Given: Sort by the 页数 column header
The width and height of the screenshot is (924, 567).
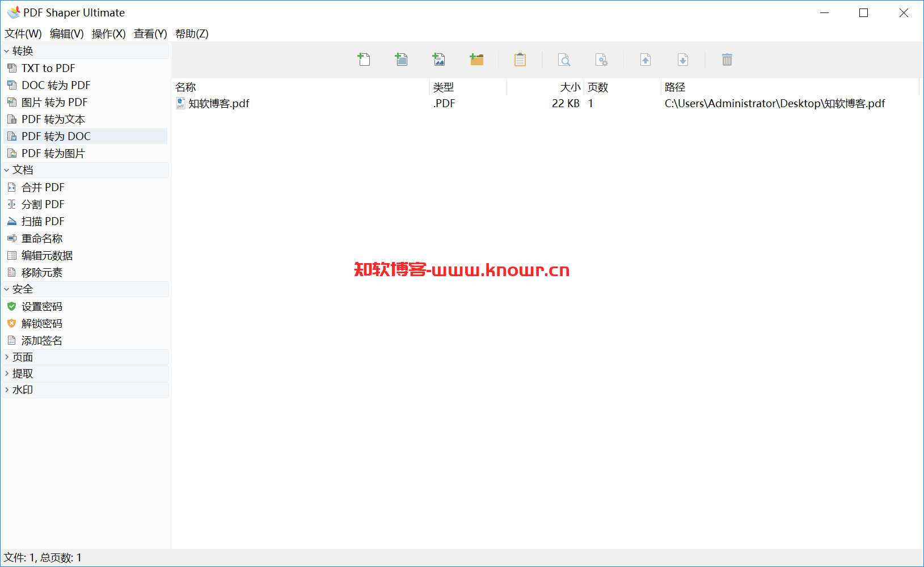Looking at the screenshot, I should (622, 87).
